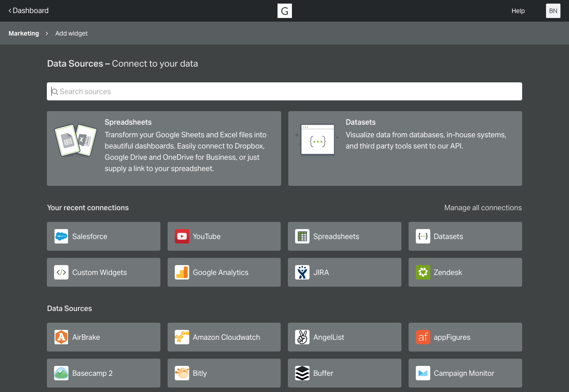Pick the Custom Widgets label
This screenshot has height=392, width=569.
(x=100, y=272)
